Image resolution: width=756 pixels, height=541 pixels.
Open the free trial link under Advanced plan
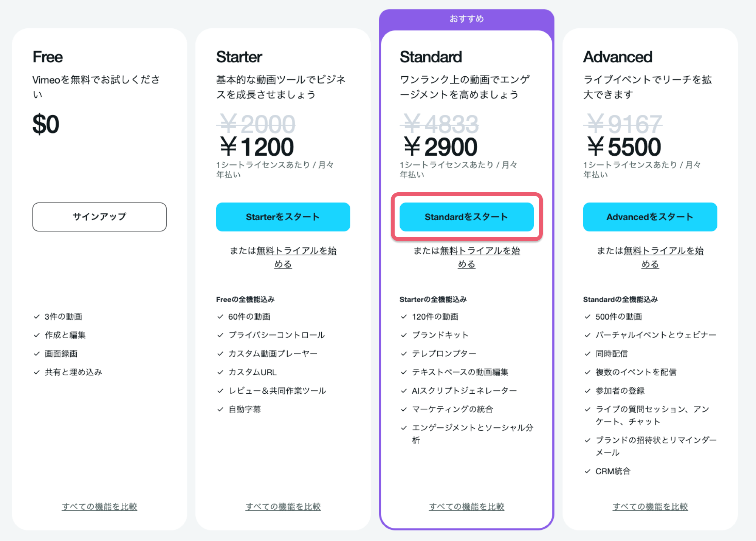point(663,257)
